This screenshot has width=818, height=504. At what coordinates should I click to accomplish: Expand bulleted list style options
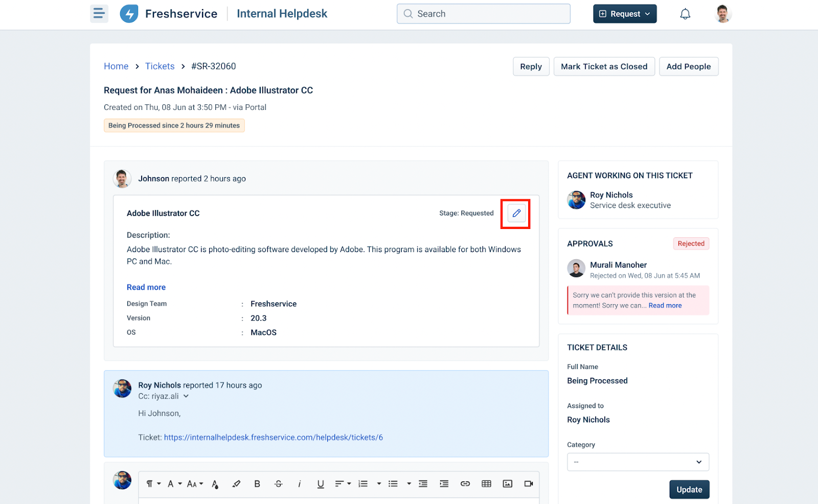[x=409, y=484]
